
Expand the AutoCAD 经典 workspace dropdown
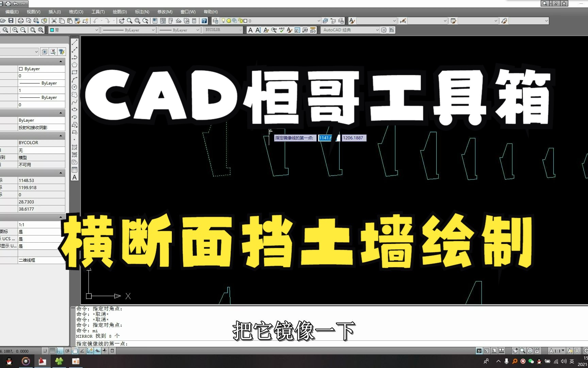[x=377, y=30]
